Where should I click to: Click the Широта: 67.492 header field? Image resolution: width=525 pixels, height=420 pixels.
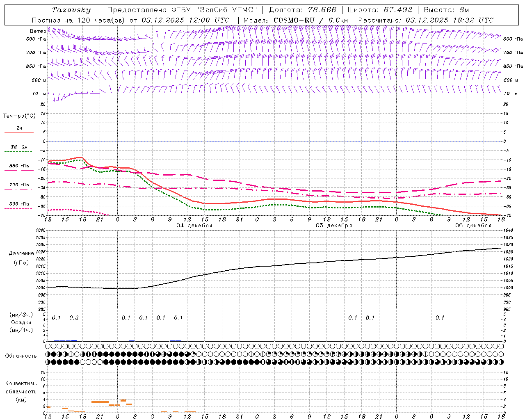pos(380,10)
